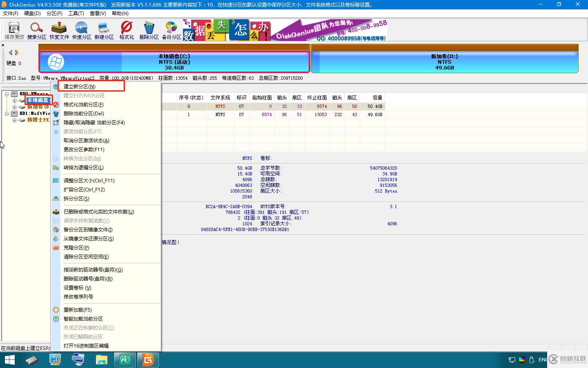
Task: Choose 设置卷标 (V) menu entry
Action: 106,288
